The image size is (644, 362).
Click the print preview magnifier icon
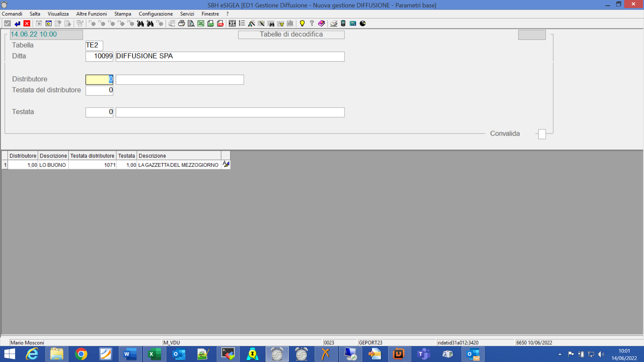191,23
